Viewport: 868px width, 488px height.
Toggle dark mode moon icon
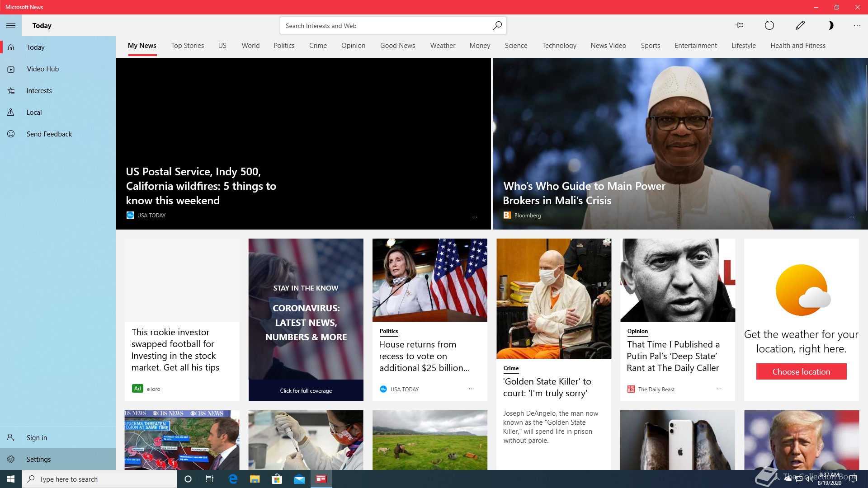point(830,26)
